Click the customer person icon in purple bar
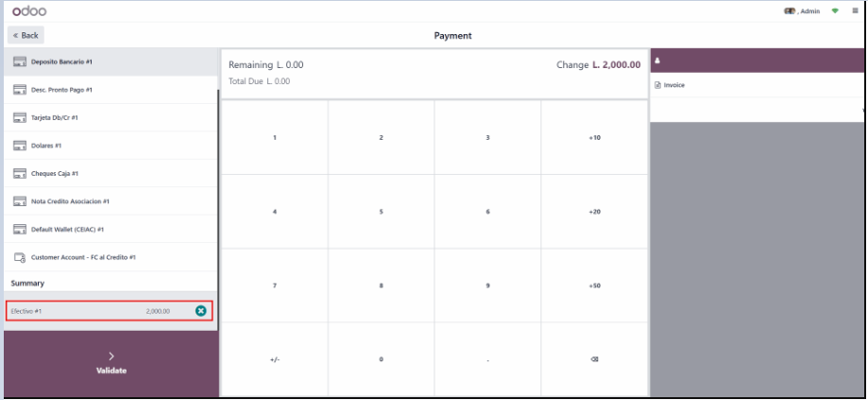Image resolution: width=868 pixels, height=400 pixels. [657, 61]
